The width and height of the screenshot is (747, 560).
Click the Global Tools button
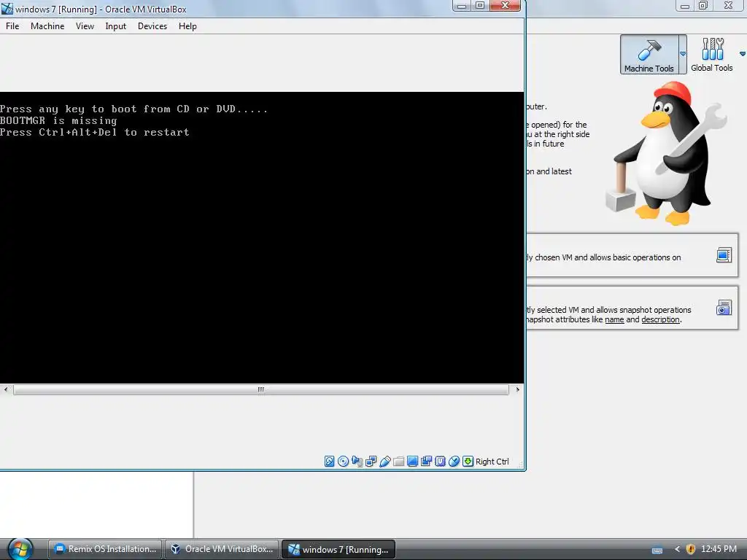712,54
